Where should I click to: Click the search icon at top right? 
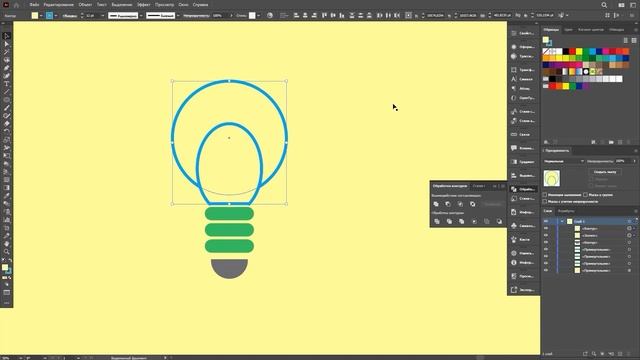tap(604, 5)
